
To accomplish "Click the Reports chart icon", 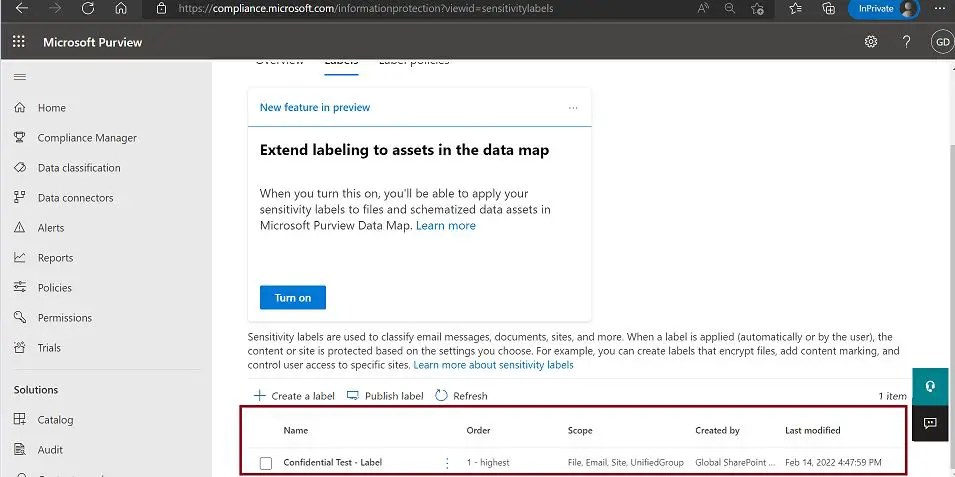I will pyautogui.click(x=19, y=258).
